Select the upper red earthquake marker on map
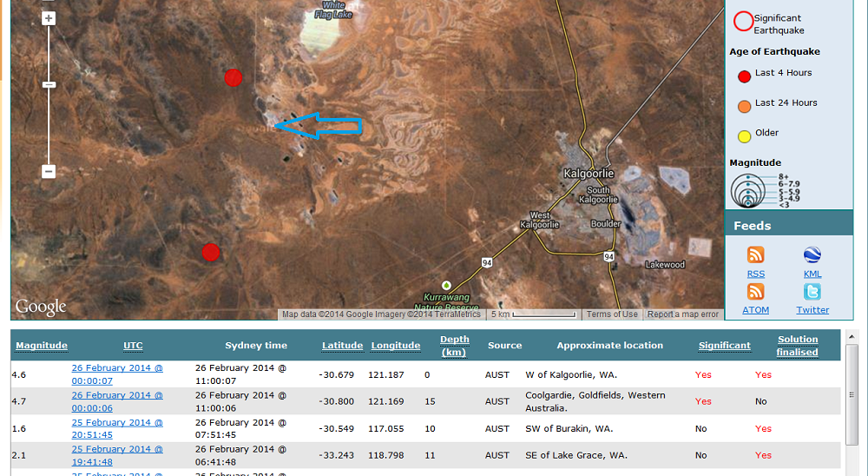The height and width of the screenshot is (476, 868). [233, 78]
